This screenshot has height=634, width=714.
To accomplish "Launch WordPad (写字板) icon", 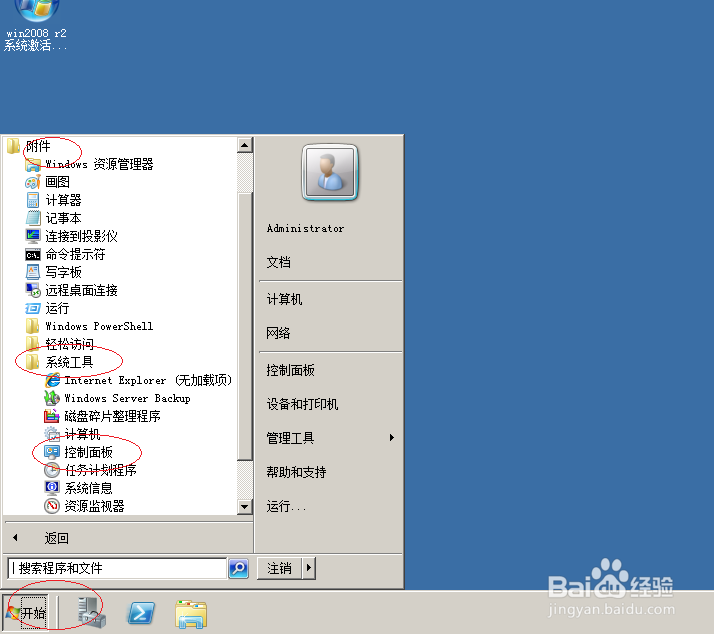I will pos(33,272).
